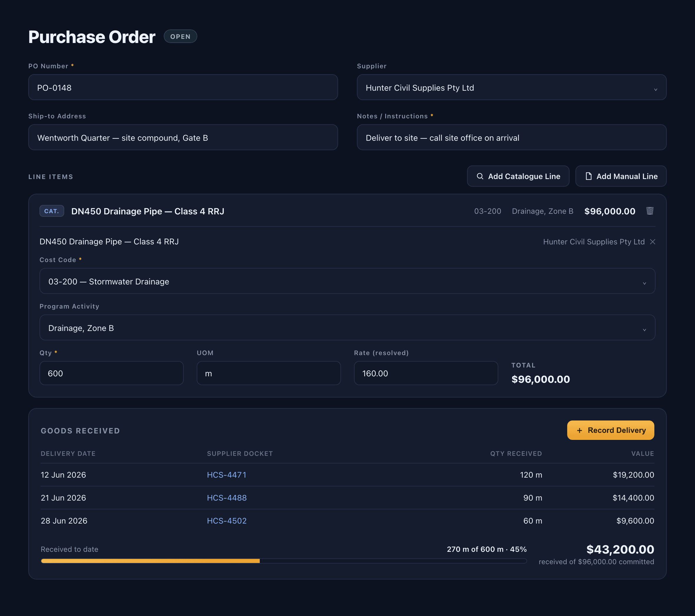695x616 pixels.
Task: Click the plus icon on Record Delivery
Action: pos(579,430)
